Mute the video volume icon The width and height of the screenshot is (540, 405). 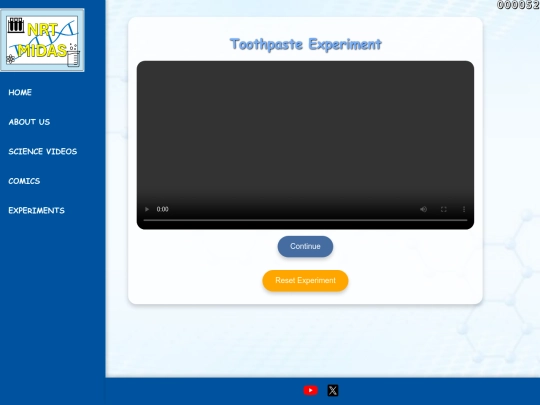pos(423,209)
